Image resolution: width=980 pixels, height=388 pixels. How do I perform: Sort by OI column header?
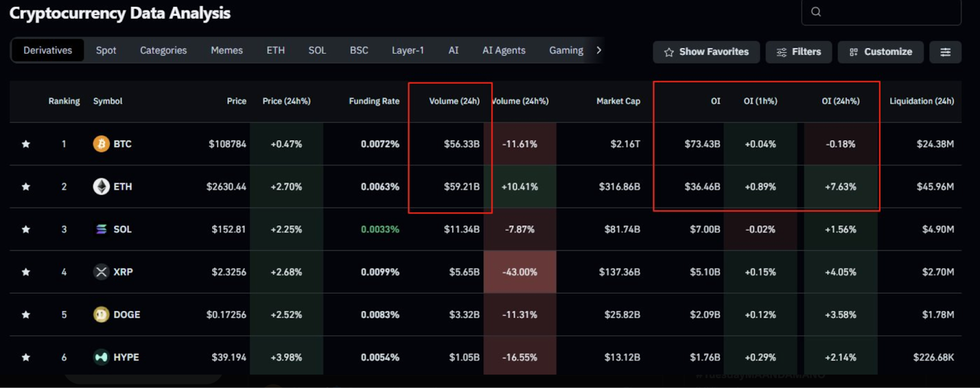pyautogui.click(x=715, y=101)
